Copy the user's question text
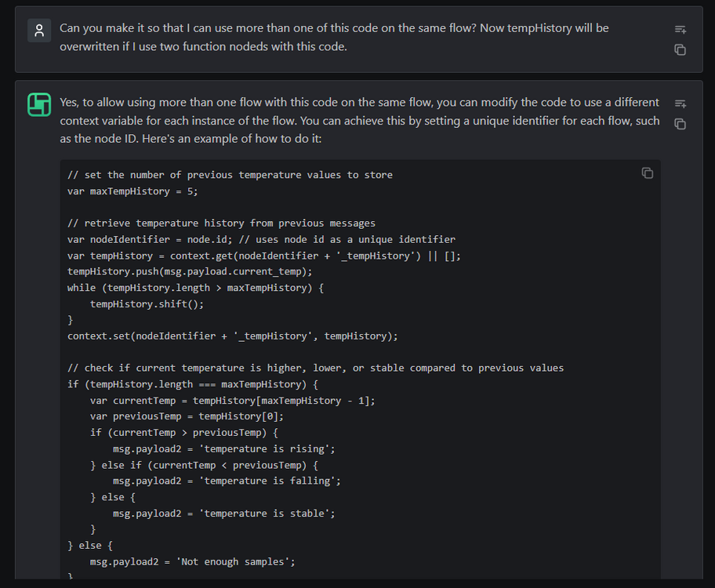Viewport: 715px width, 588px height. (681, 49)
